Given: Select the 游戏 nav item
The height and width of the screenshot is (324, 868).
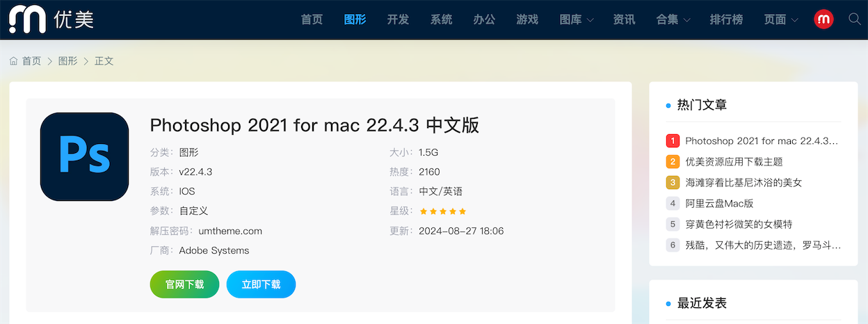Looking at the screenshot, I should (x=527, y=19).
